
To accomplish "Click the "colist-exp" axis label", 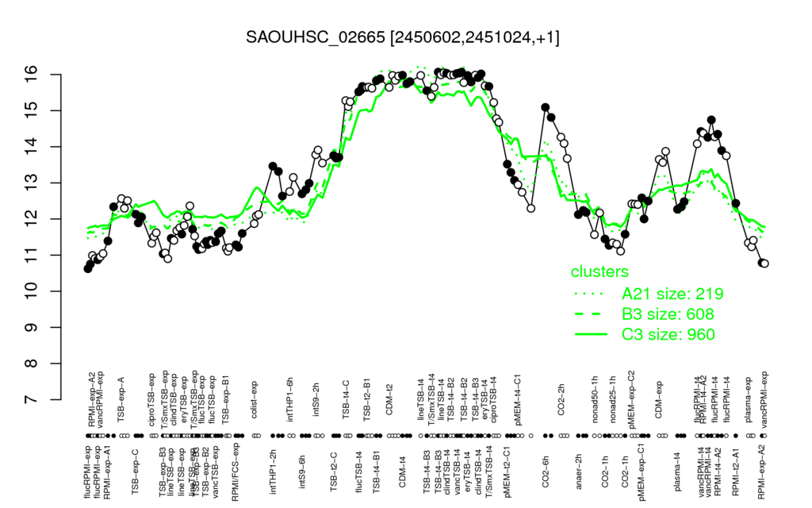I will click(254, 398).
